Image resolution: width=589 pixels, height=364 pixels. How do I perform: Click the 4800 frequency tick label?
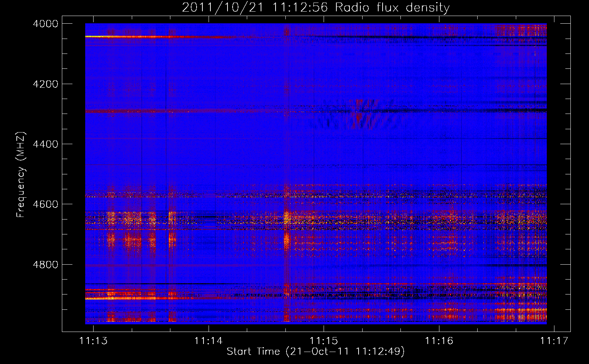click(x=46, y=264)
